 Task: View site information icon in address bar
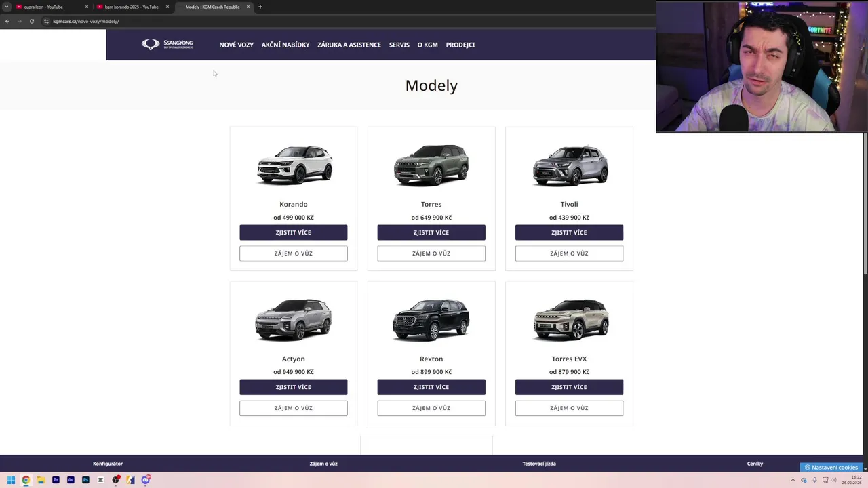[x=46, y=21]
